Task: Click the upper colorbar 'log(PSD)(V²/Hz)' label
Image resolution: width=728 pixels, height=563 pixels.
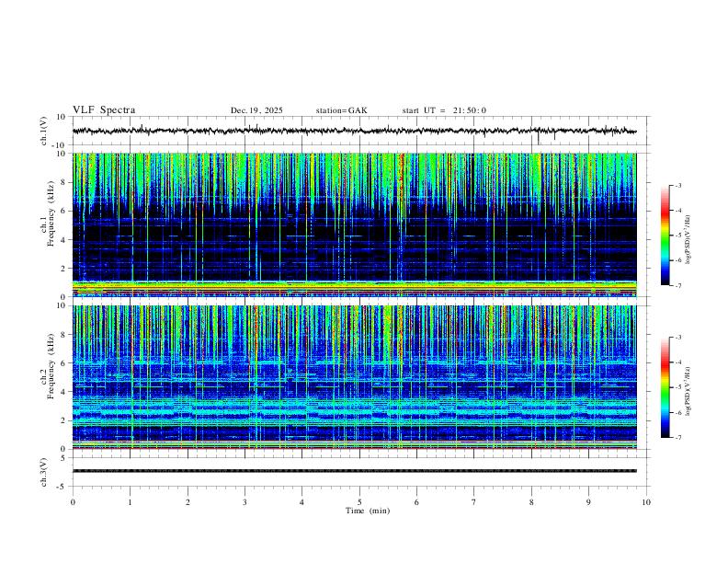Action: coord(688,240)
